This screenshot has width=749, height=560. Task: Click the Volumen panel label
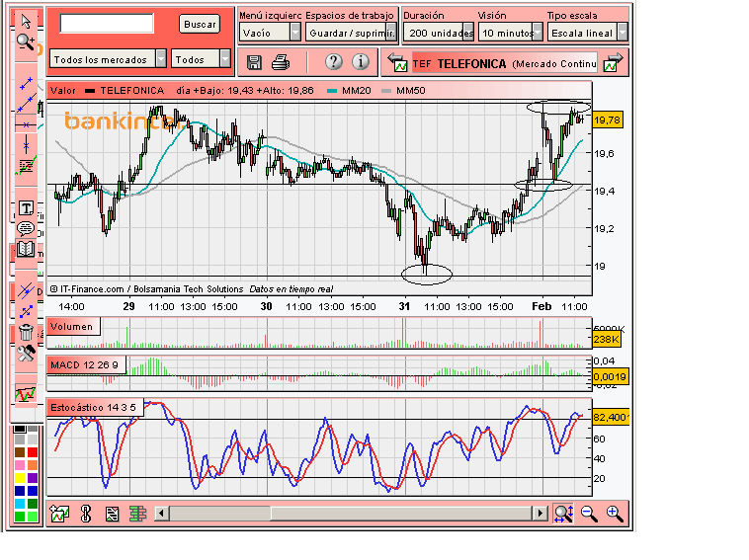point(73,327)
